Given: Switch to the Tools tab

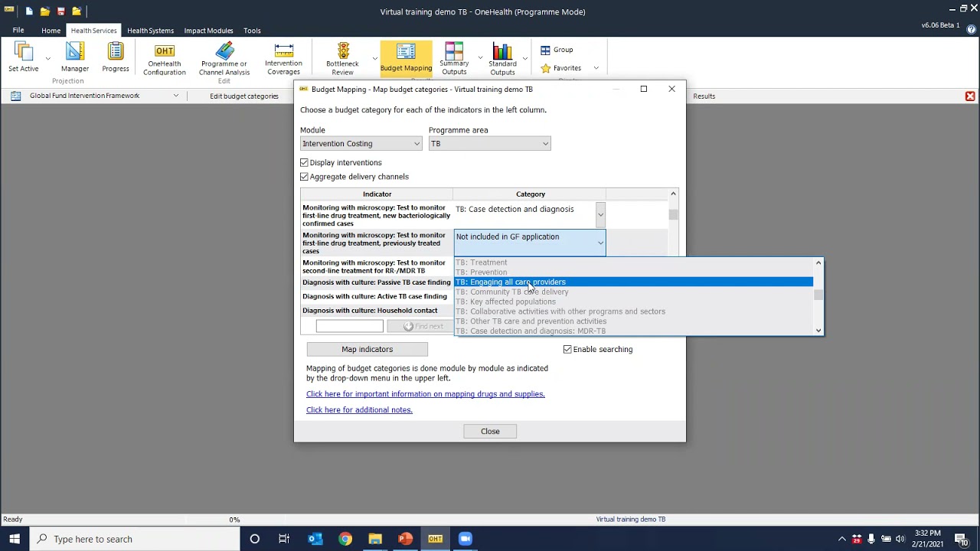Looking at the screenshot, I should coord(252,31).
